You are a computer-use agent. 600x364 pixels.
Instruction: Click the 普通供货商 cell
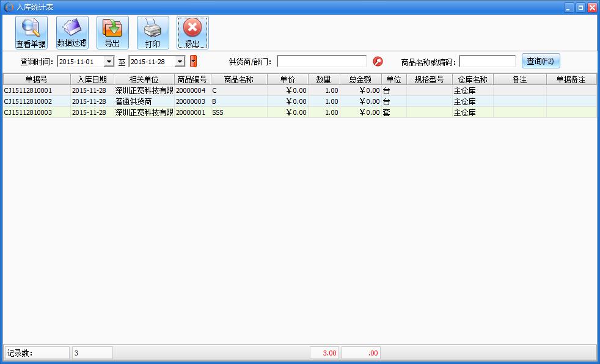point(144,101)
